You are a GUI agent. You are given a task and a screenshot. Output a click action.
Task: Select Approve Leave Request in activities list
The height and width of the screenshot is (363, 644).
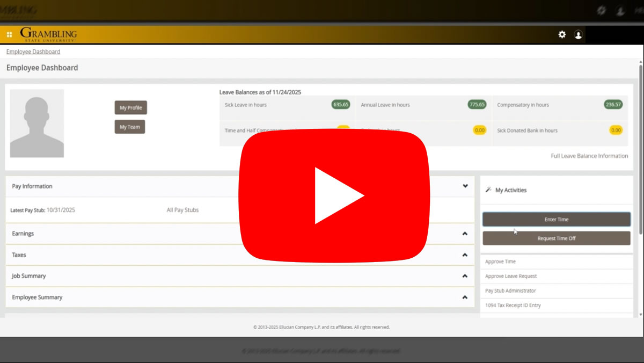511,276
